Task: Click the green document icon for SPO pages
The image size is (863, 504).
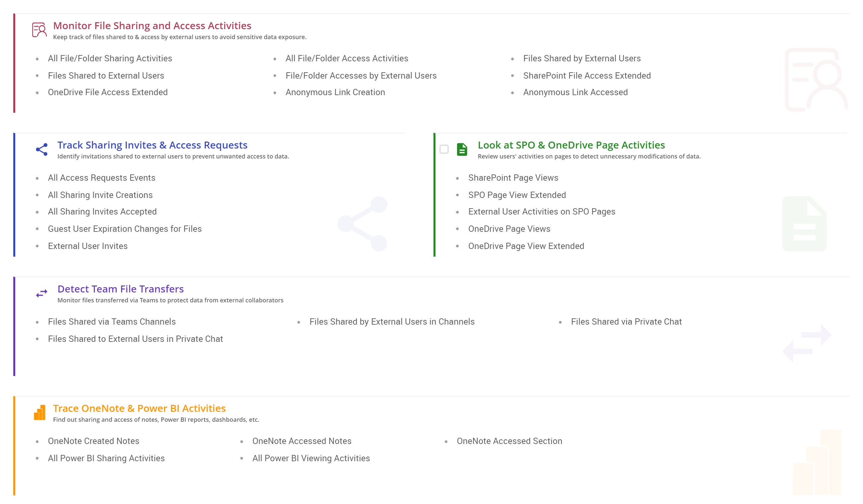Action: [462, 150]
